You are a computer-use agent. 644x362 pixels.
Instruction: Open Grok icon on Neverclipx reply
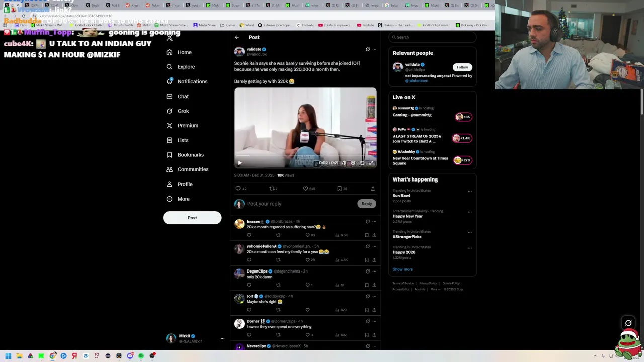tap(367, 346)
